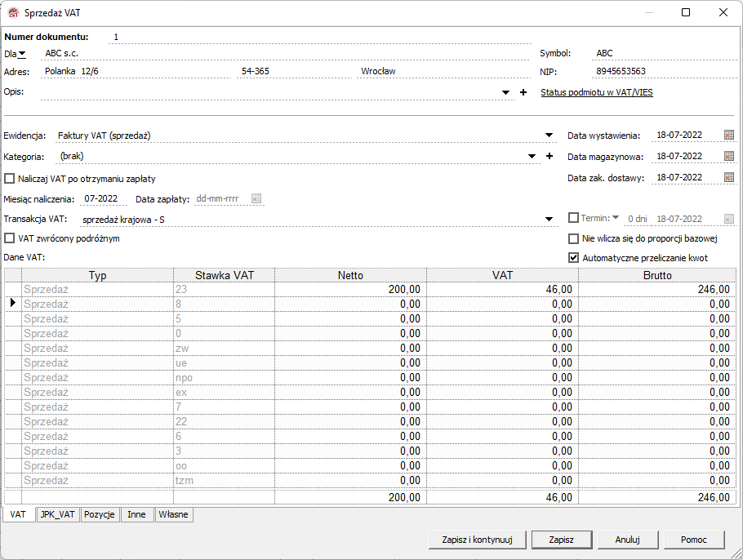Screen dimensions: 743x560
Task: Check Nie wlicza się do proporcji bazowej
Action: point(573,238)
